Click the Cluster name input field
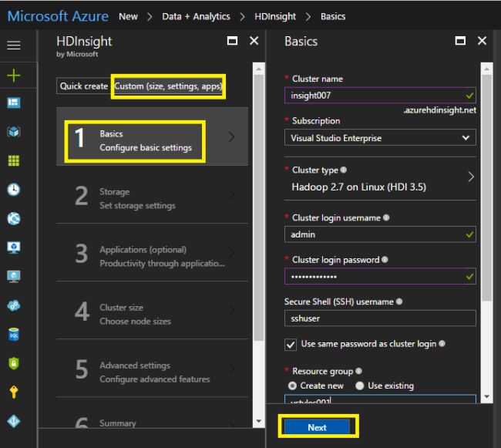Screen dimensions: 501x448 pos(380,95)
